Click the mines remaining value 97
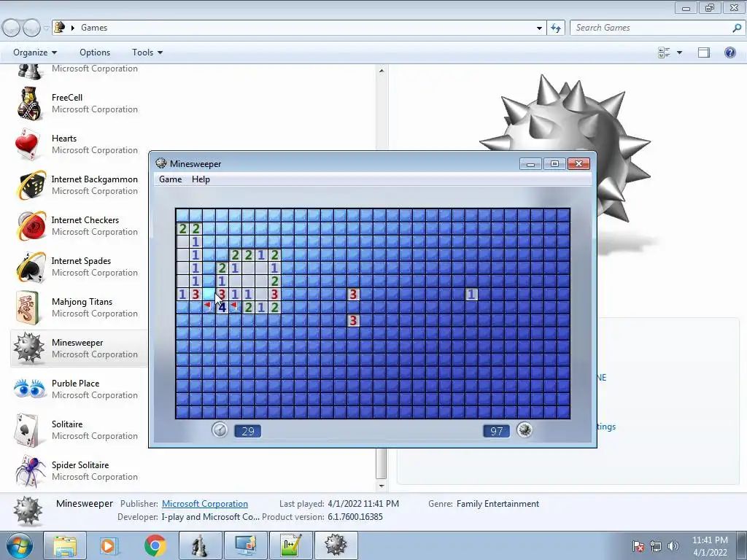The width and height of the screenshot is (747, 560). point(496,431)
